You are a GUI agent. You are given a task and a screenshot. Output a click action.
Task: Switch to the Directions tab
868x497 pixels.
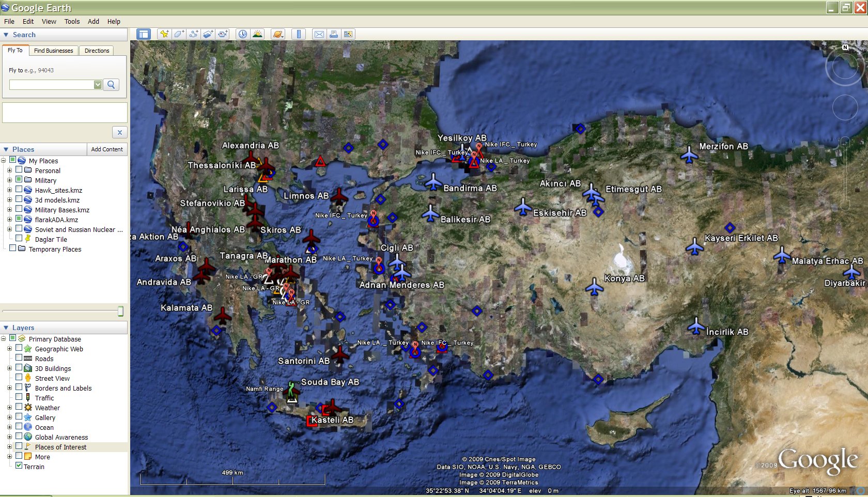(97, 51)
